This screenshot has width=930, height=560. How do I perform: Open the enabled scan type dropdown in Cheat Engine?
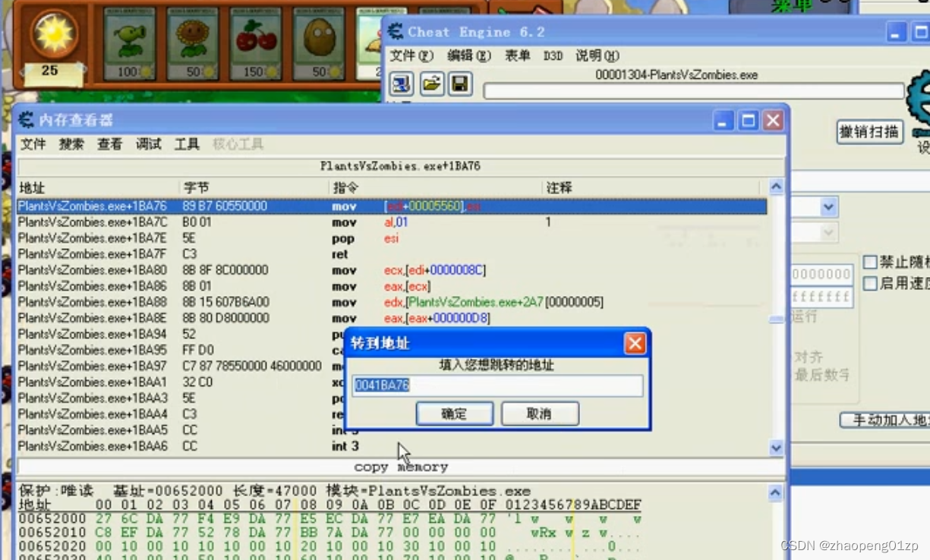pyautogui.click(x=828, y=206)
